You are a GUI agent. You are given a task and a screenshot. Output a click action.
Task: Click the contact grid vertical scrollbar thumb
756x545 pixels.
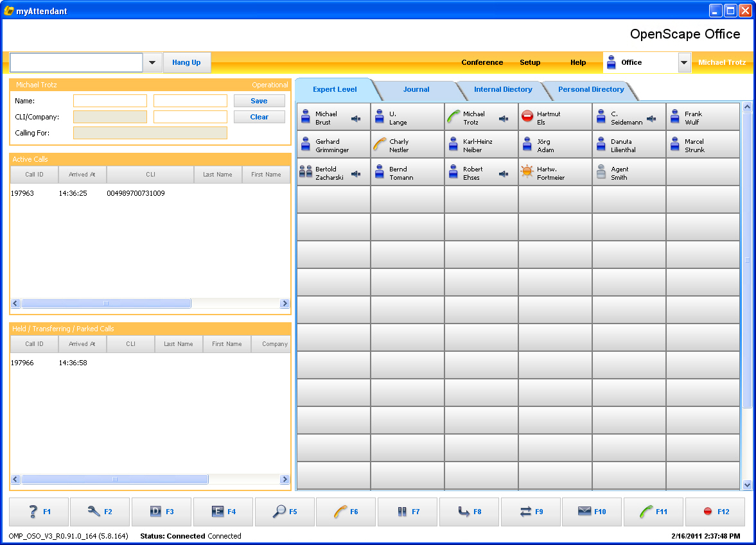point(747,260)
